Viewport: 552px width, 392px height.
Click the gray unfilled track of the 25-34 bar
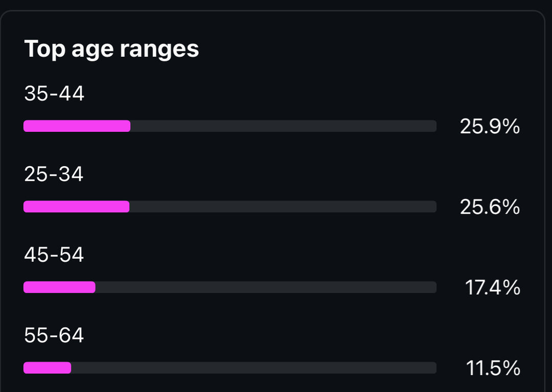(x=283, y=206)
